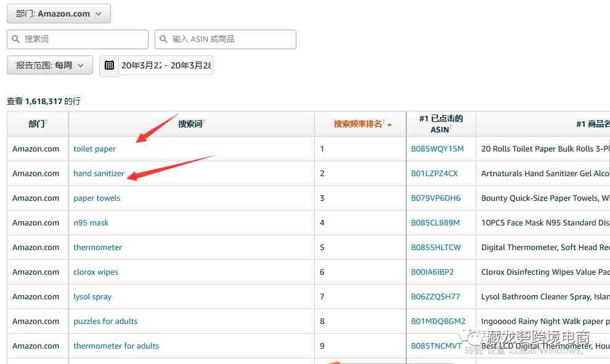This screenshot has width=610, height=364.
Task: Click rank 1 in the toilet paper row
Action: 322,149
